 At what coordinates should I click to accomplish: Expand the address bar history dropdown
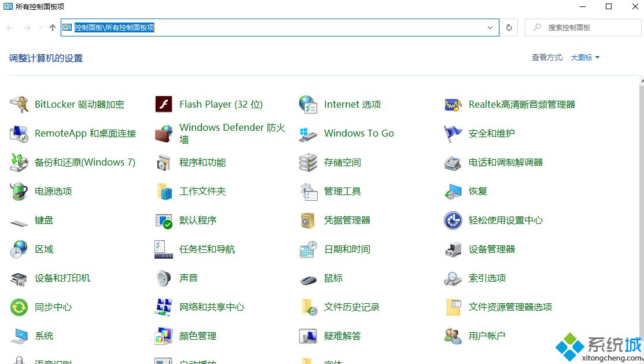[490, 27]
